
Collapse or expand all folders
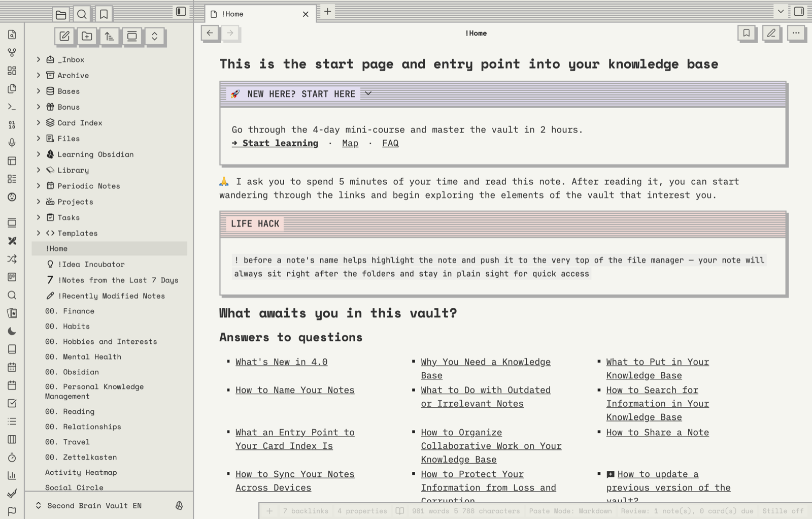click(x=154, y=36)
